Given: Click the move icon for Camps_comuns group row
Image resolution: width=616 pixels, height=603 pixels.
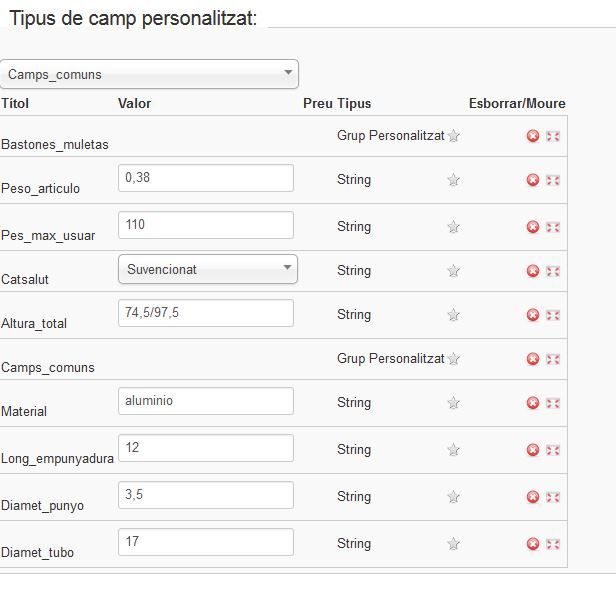Looking at the screenshot, I should pos(553,359).
